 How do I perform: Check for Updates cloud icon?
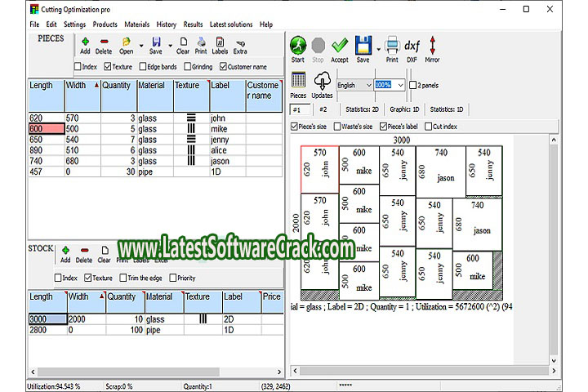tap(322, 85)
